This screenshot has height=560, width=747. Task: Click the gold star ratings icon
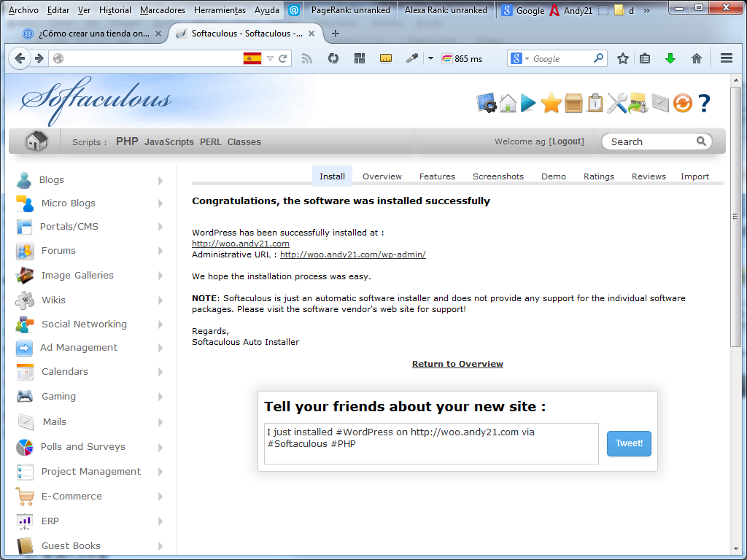pos(551,104)
